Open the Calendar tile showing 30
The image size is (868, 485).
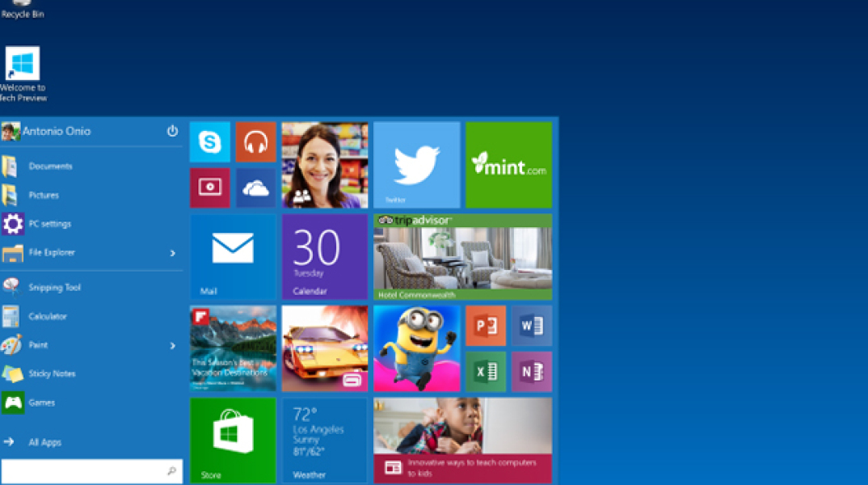click(x=324, y=256)
